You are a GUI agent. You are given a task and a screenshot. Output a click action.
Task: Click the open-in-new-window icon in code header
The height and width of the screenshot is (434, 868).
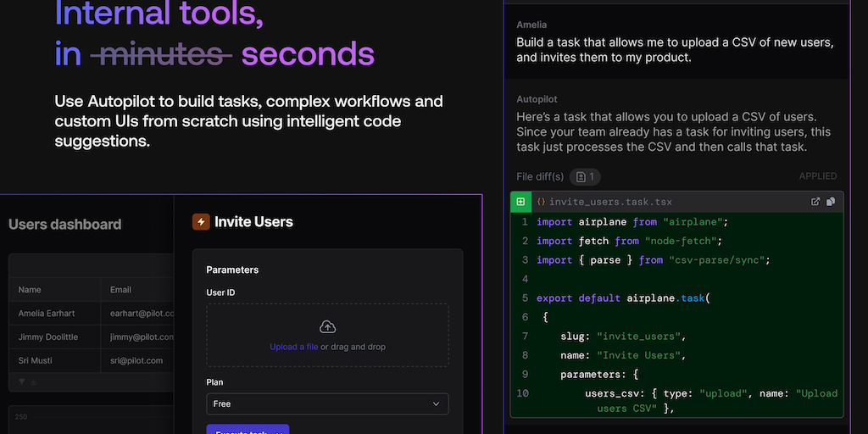pyautogui.click(x=815, y=202)
